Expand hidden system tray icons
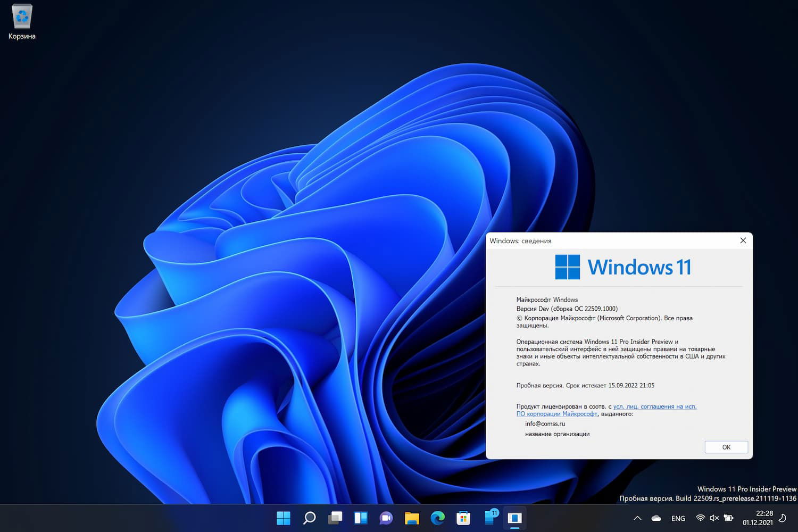Screen dimensions: 798x532 [x=637, y=518]
